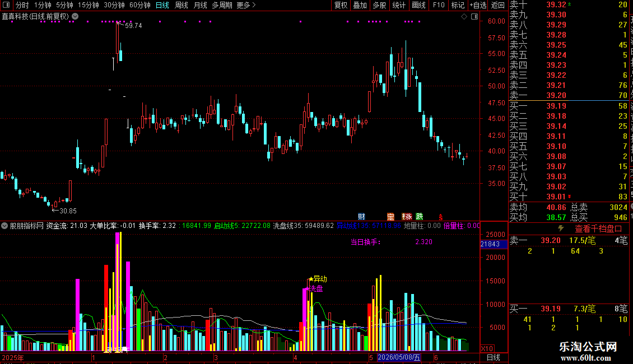The width and height of the screenshot is (633, 364).
Task: Click the 叠加 overlay button
Action: [360, 5]
